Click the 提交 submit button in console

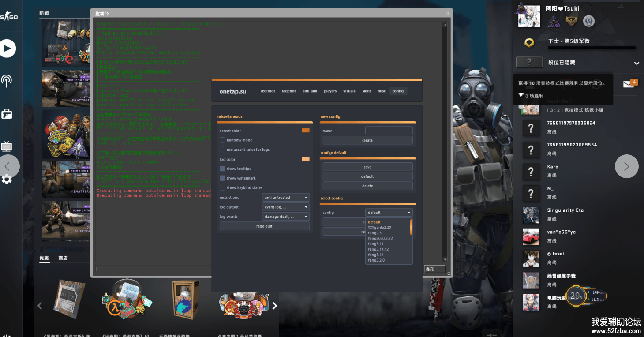(434, 269)
